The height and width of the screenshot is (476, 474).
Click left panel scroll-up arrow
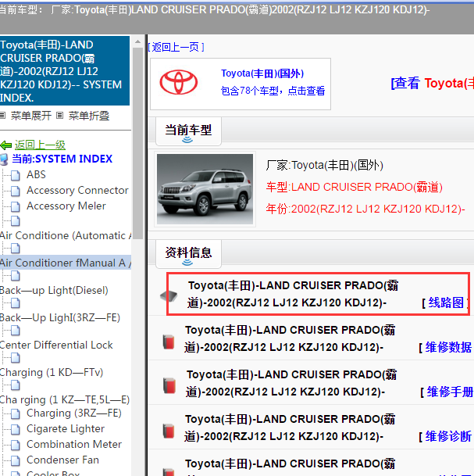(137, 42)
